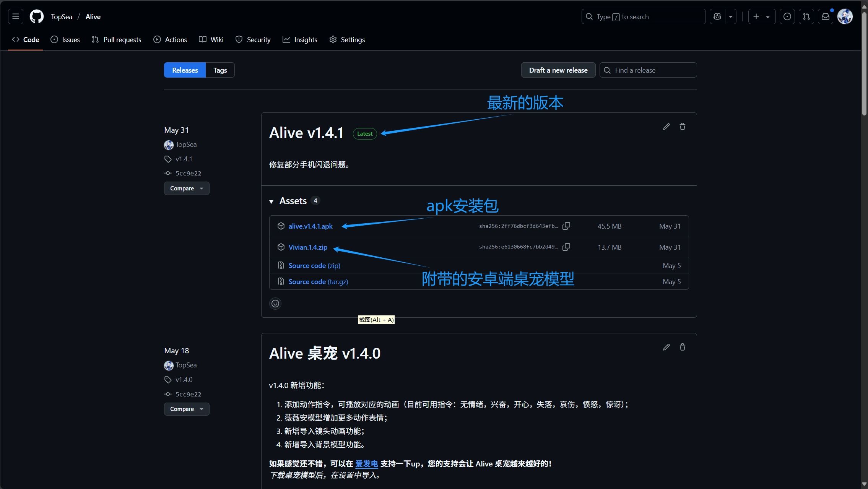Open Compare dropdown for v1.4.0

point(187,409)
